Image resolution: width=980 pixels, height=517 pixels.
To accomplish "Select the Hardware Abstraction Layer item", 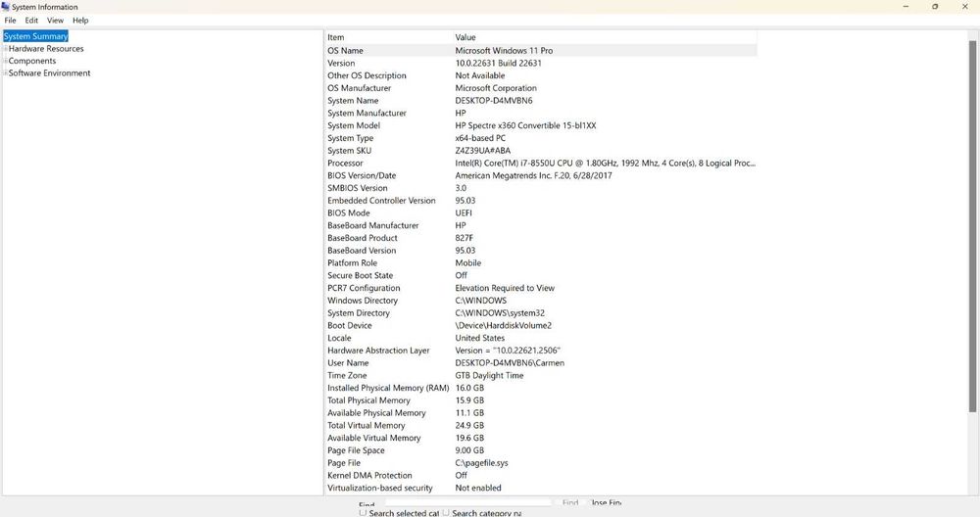I will [378, 351].
